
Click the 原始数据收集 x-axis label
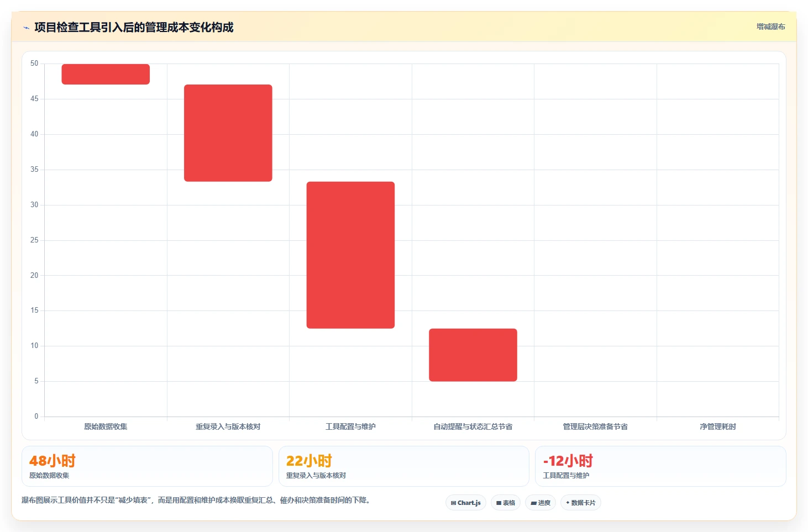point(106,426)
